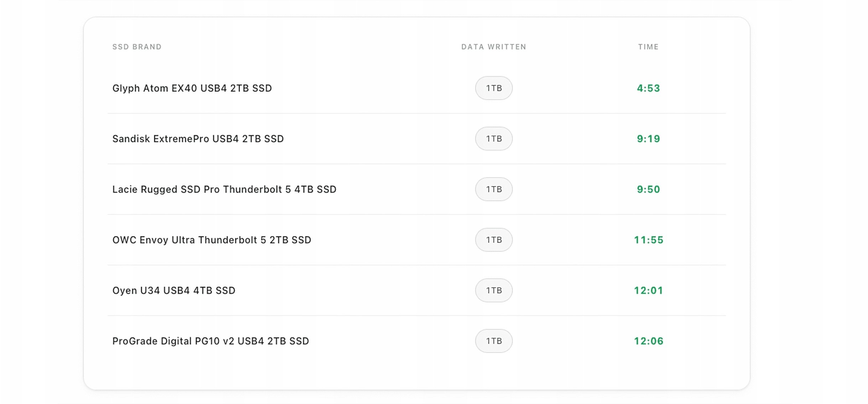Open Lacie Rugged SSD Pro Thunderbolt 5
Image resolution: width=868 pixels, height=404 pixels.
coord(224,189)
